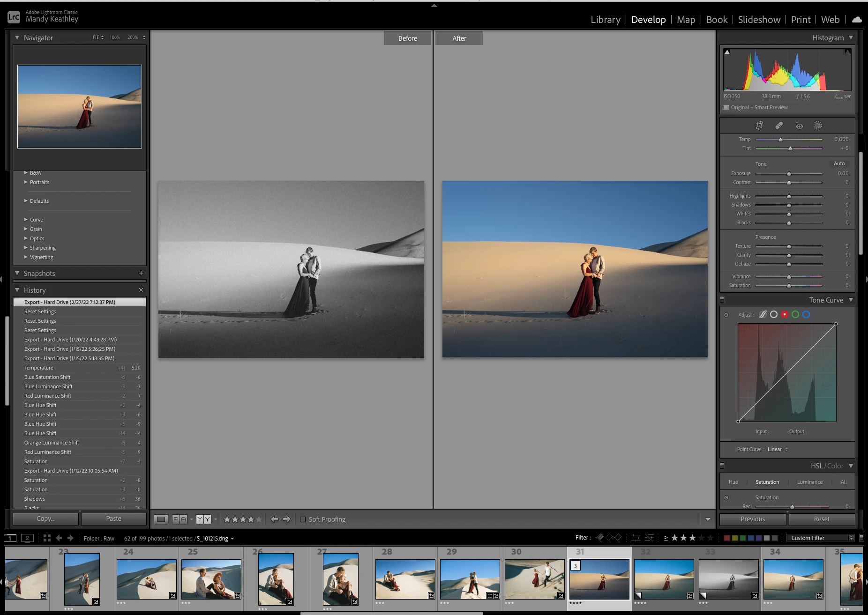Go back with filmstrip left arrow
This screenshot has height=615, width=868.
(x=59, y=538)
